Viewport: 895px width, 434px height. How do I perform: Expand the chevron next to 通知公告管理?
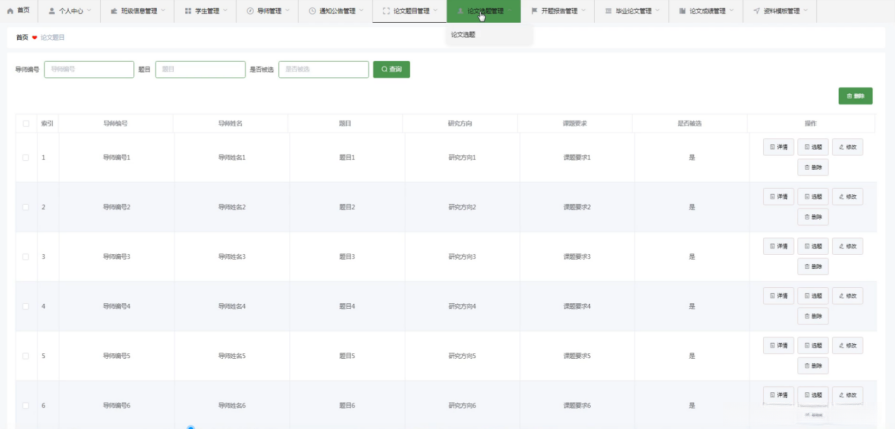click(x=361, y=11)
